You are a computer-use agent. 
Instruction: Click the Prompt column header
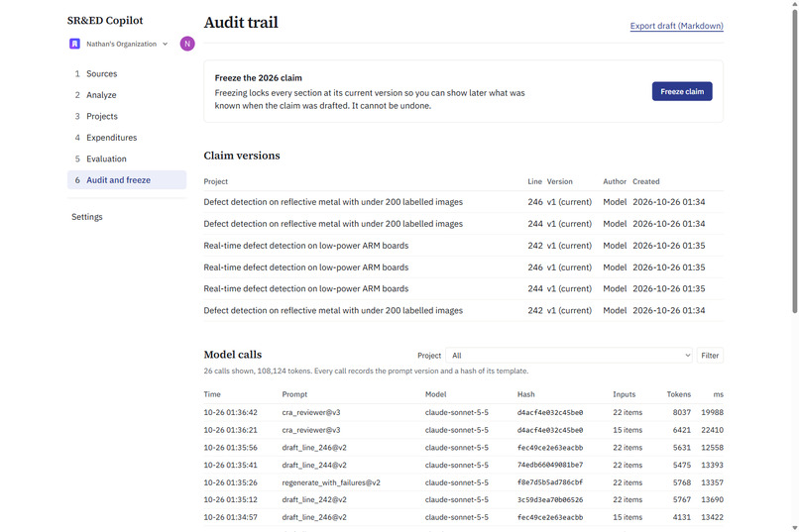click(x=294, y=394)
